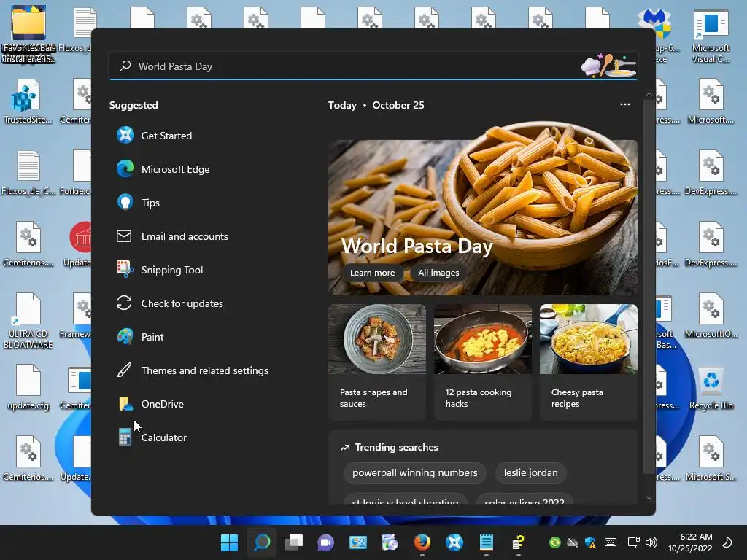
Task: Click the touch keyboard tray icon
Action: click(x=611, y=542)
